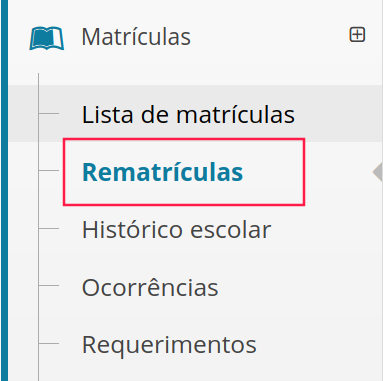Click the open book icon beside Matrículas

pos(47,39)
